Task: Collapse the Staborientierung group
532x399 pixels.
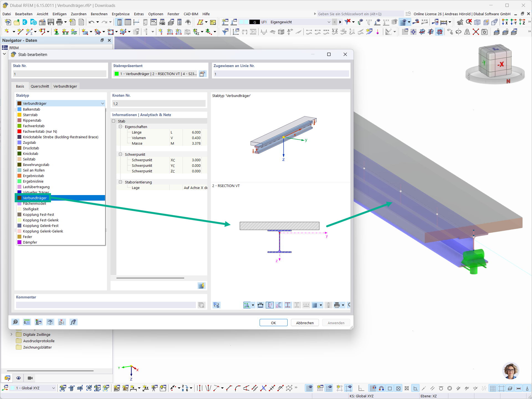Action: [x=121, y=182]
